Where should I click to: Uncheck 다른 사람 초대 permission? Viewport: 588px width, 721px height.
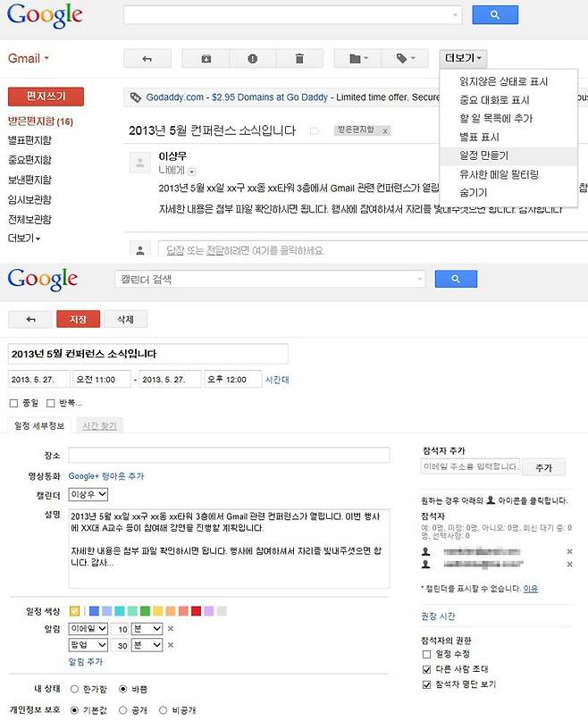(x=426, y=669)
